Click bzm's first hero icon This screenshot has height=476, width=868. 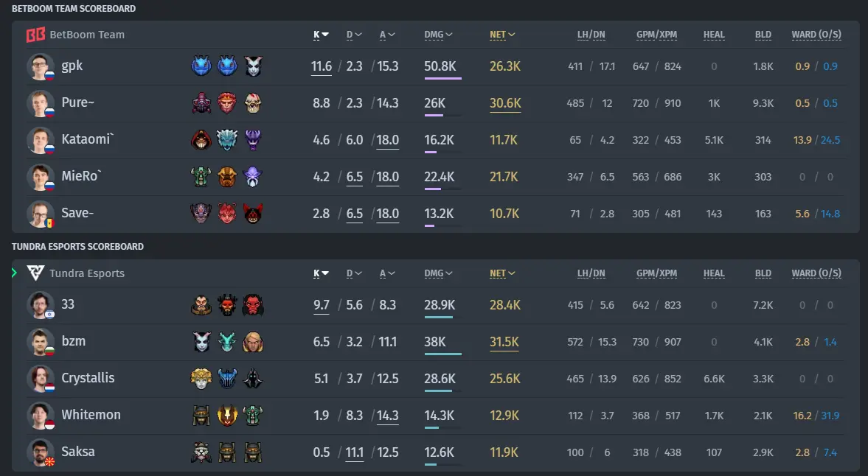[201, 342]
